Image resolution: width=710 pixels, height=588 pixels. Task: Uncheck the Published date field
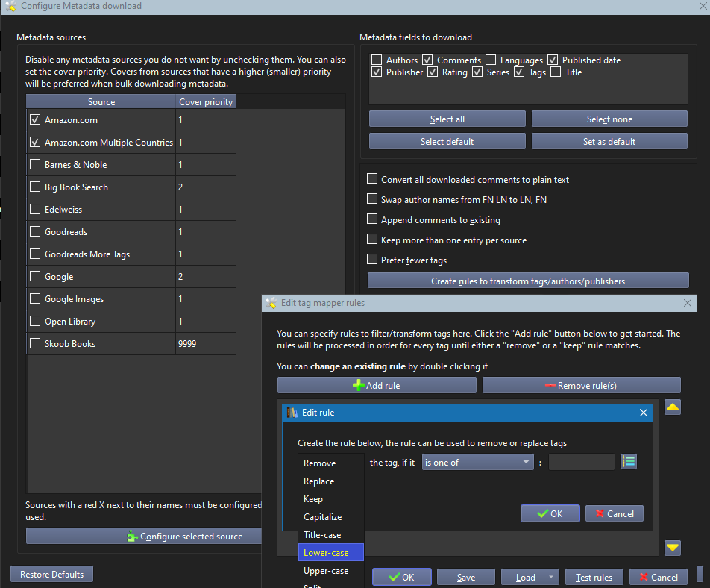coord(553,60)
